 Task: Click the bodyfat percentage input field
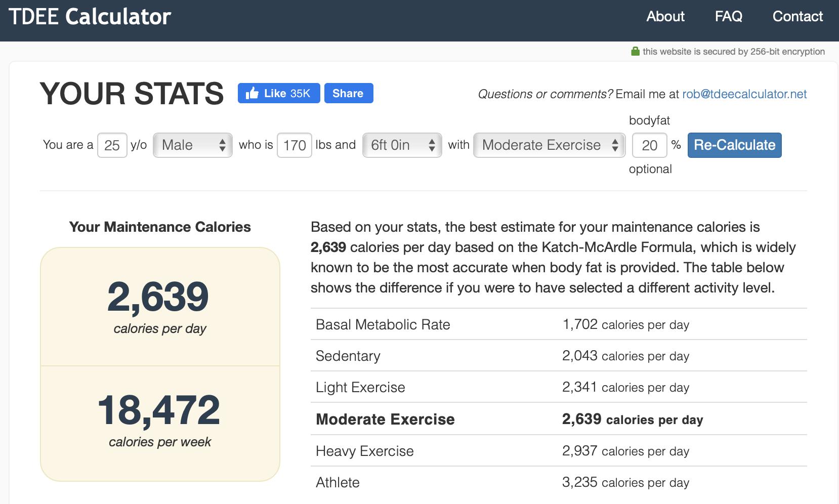(649, 145)
